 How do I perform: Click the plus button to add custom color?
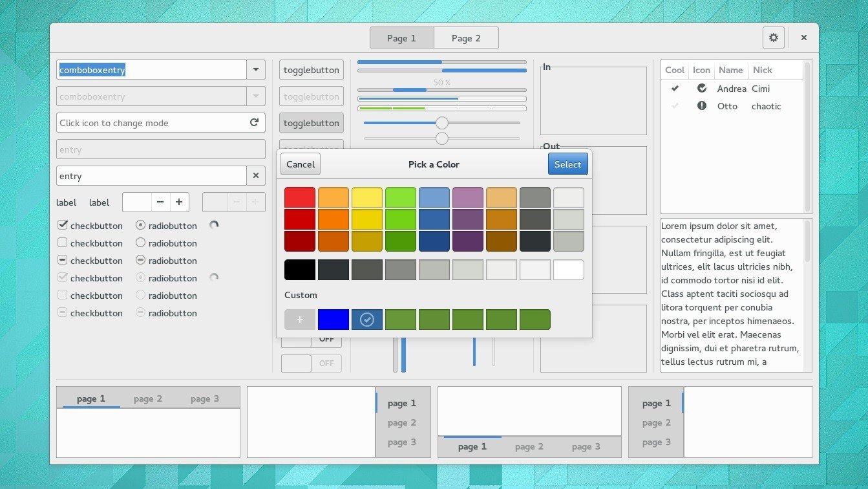300,320
